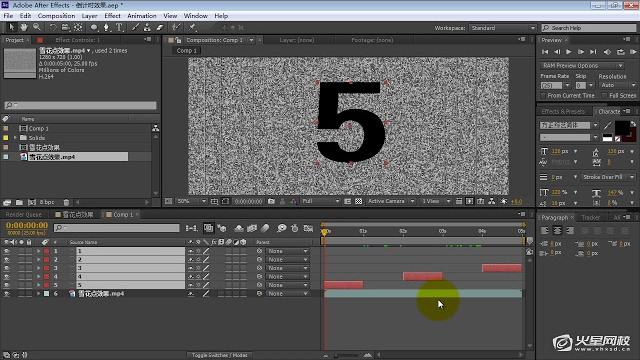Toggle shy switch on layer 2

coord(190,260)
